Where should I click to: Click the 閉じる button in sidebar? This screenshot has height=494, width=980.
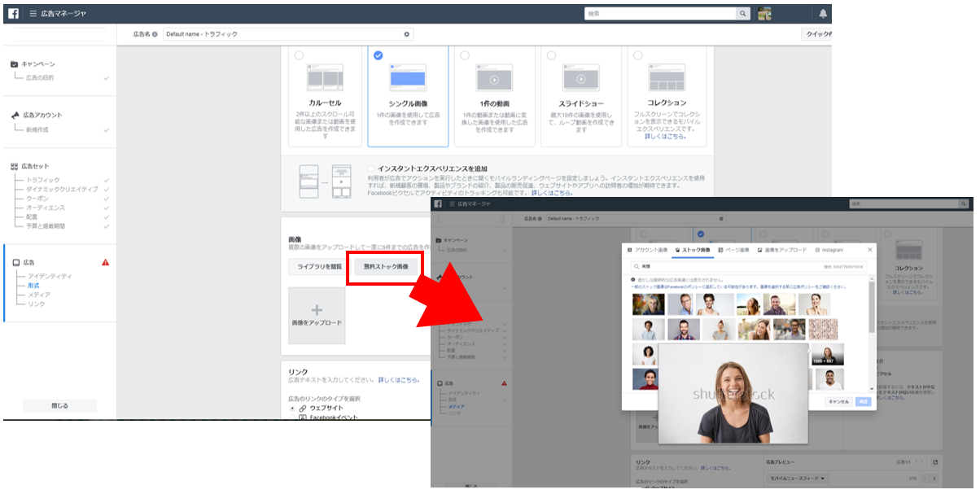[59, 405]
